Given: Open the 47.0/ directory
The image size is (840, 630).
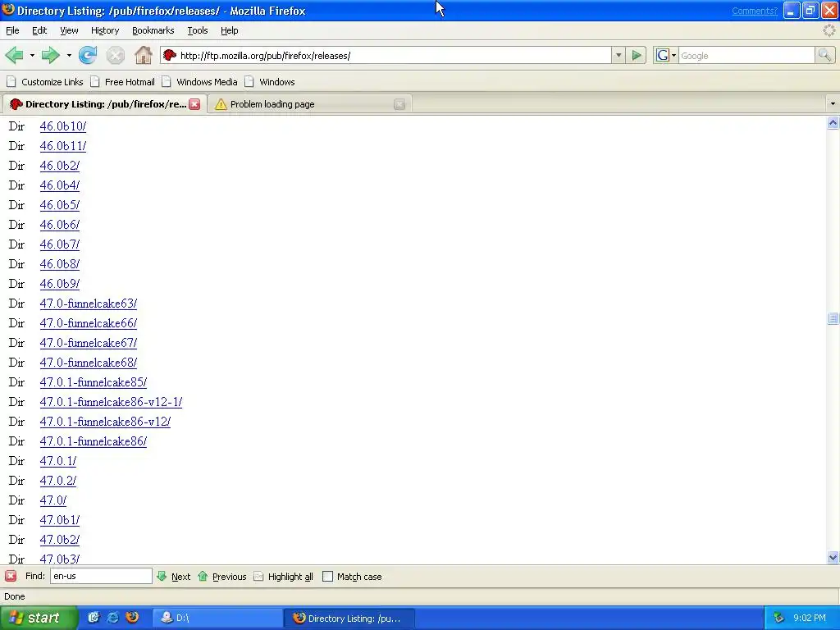Looking at the screenshot, I should (x=53, y=500).
